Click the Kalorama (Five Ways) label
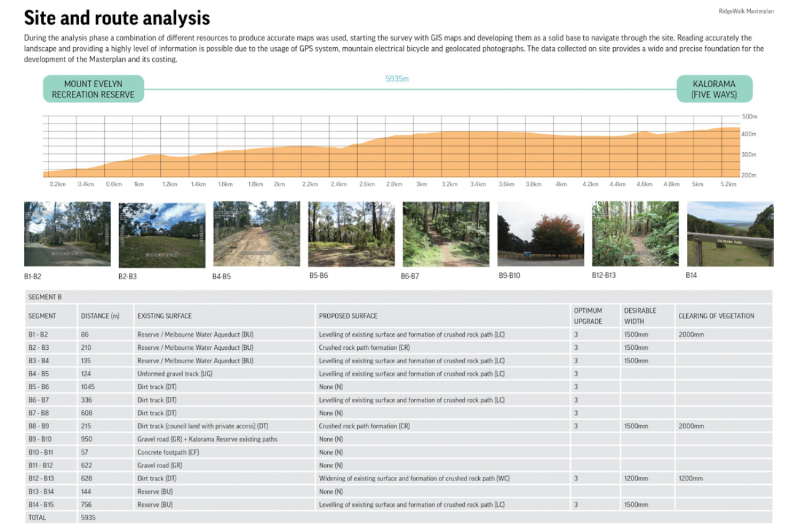798x532 pixels. 716,88
